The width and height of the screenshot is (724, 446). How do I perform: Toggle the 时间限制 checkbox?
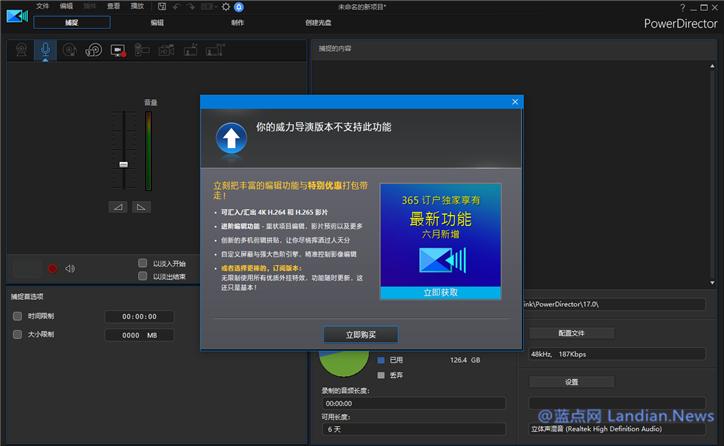click(x=18, y=316)
